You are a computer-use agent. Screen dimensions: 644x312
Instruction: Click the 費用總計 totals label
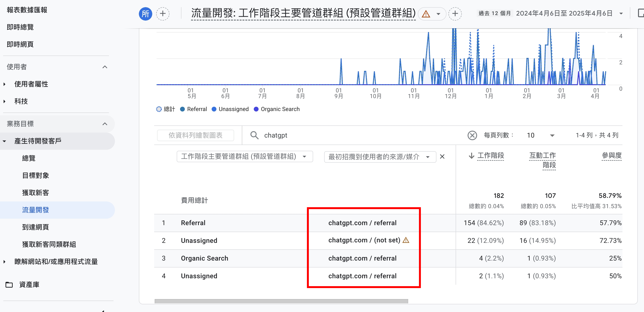point(194,200)
